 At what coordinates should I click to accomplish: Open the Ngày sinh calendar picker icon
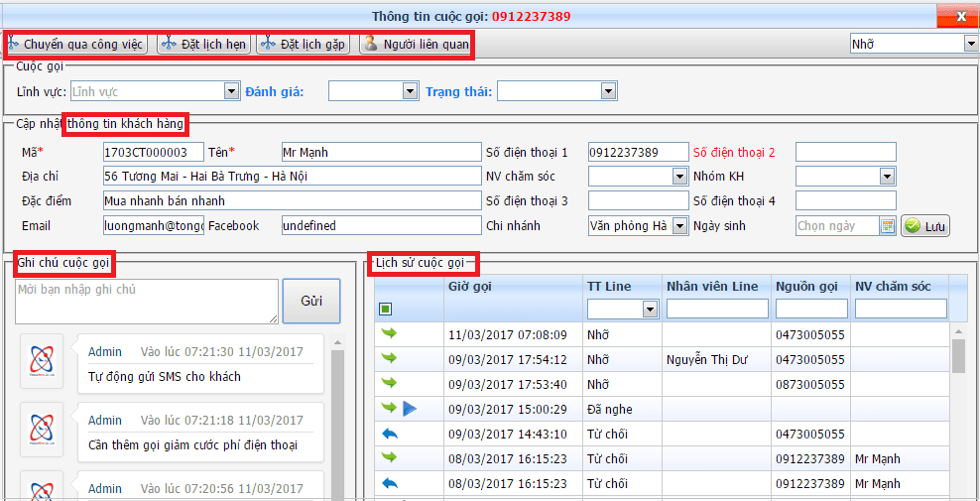[888, 226]
